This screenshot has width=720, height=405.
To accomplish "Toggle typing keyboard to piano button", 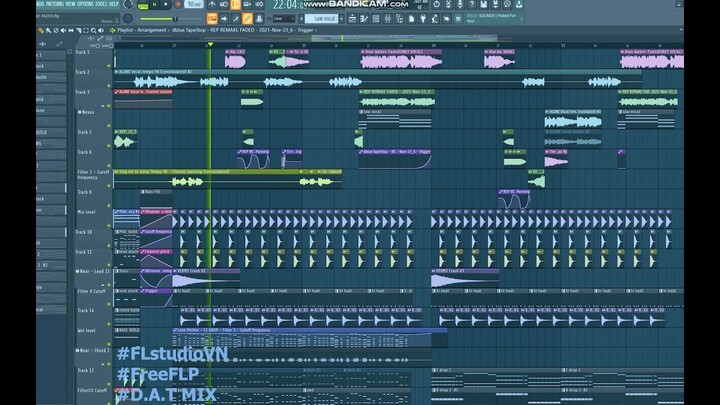I will pos(212,19).
